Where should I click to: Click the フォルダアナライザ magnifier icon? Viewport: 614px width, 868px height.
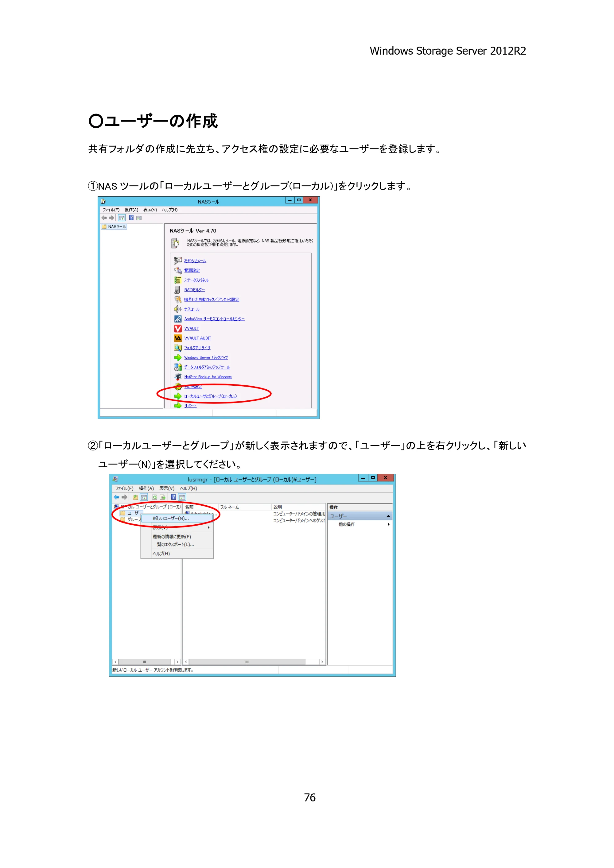pos(177,348)
